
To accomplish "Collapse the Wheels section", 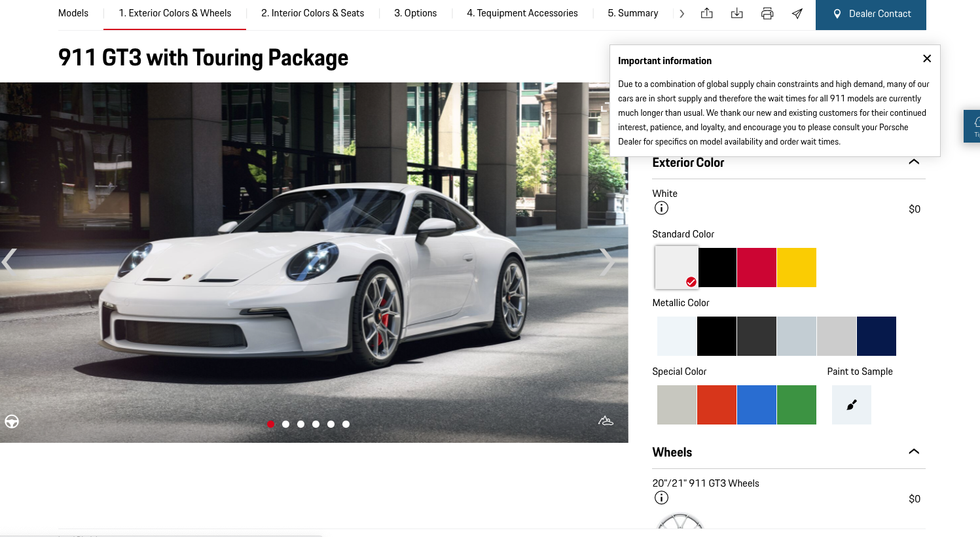I will click(914, 451).
